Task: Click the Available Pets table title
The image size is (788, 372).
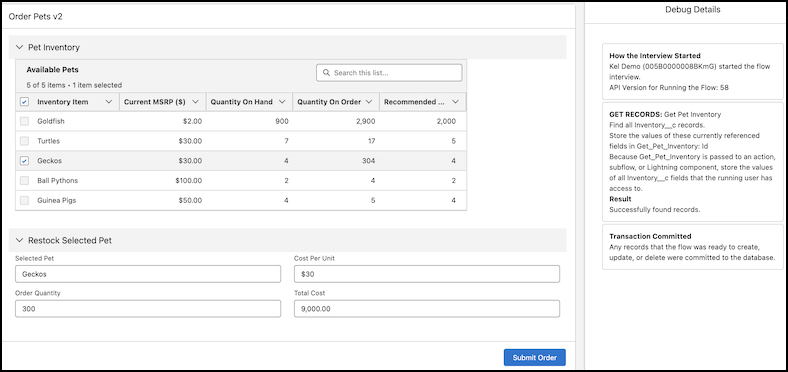Action: (x=52, y=70)
